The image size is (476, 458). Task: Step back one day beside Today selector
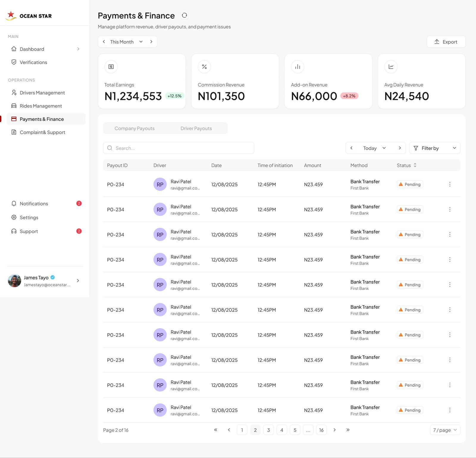coord(351,148)
